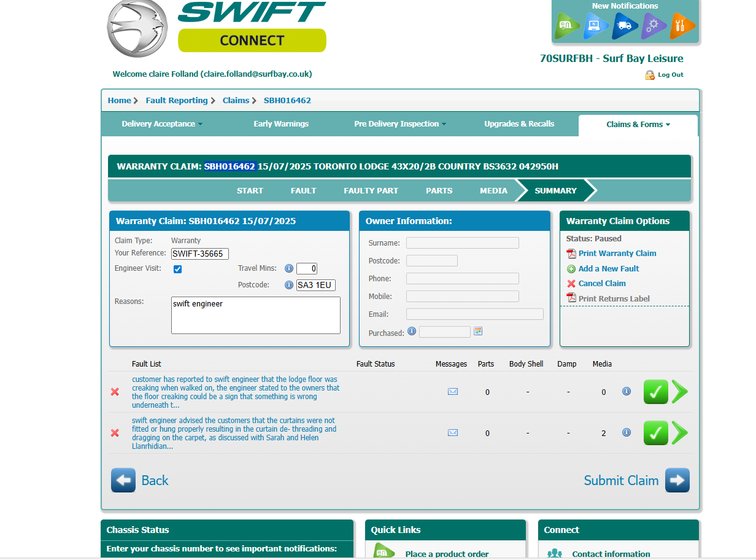Open the floor creaking fault description
Screen dimensions: 756x560
[236, 392]
